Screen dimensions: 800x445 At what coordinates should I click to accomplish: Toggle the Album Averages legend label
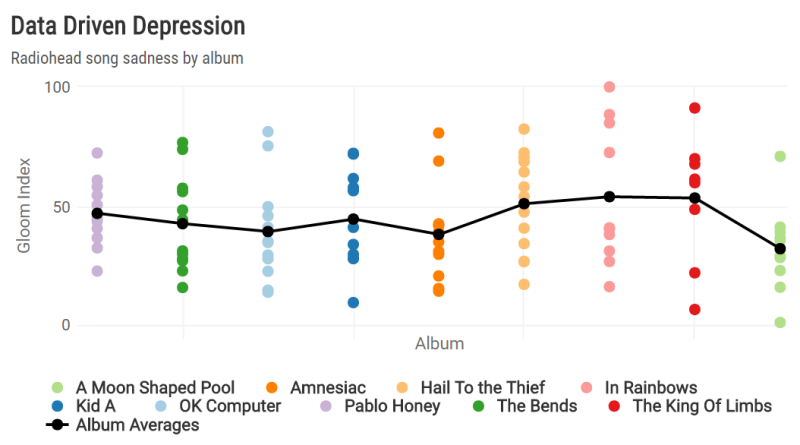[137, 425]
